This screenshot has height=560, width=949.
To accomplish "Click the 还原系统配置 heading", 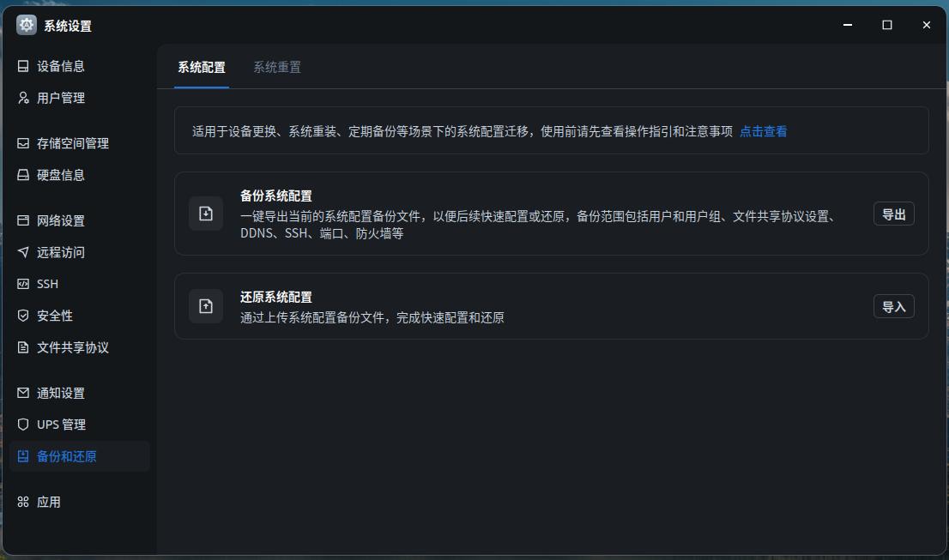I will [x=276, y=297].
